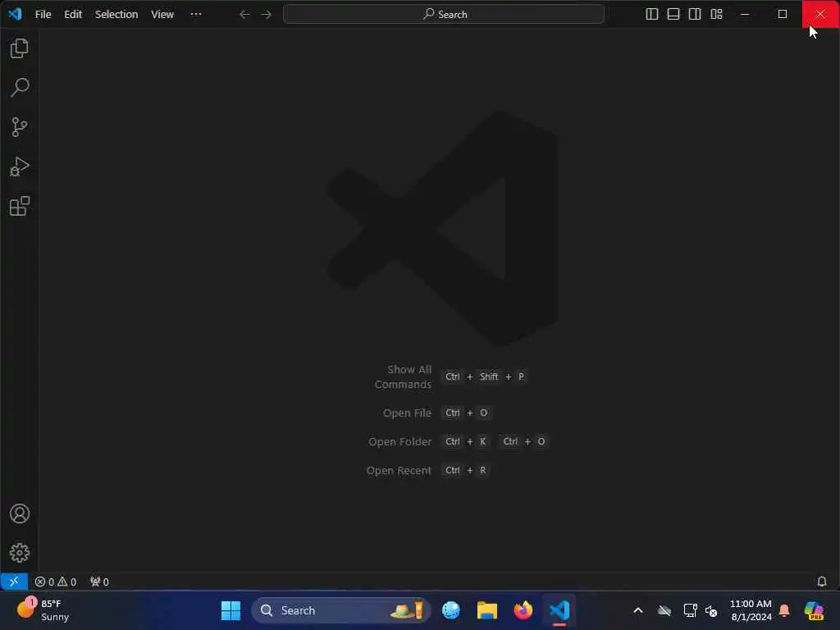Toggle the bottom panel visibility
The width and height of the screenshot is (840, 630).
[673, 14]
